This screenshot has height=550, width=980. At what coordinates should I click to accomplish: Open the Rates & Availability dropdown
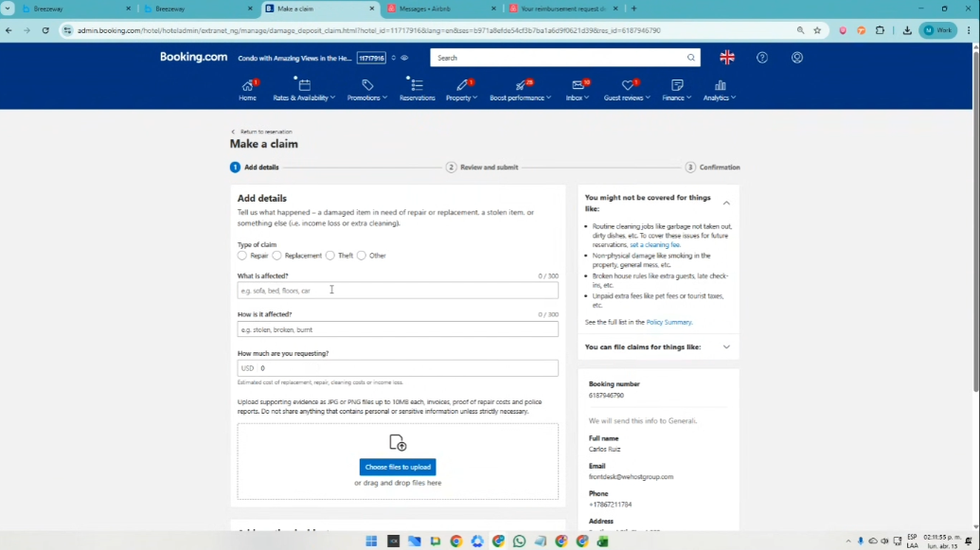click(332, 98)
